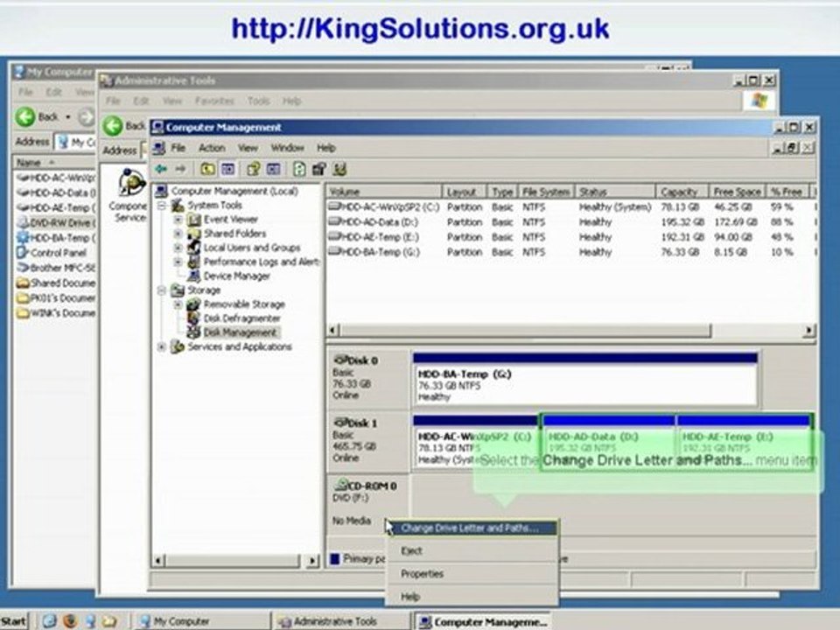840x630 pixels.
Task: Click the Show/Hide Console Tree toolbar icon
Action: (x=228, y=169)
